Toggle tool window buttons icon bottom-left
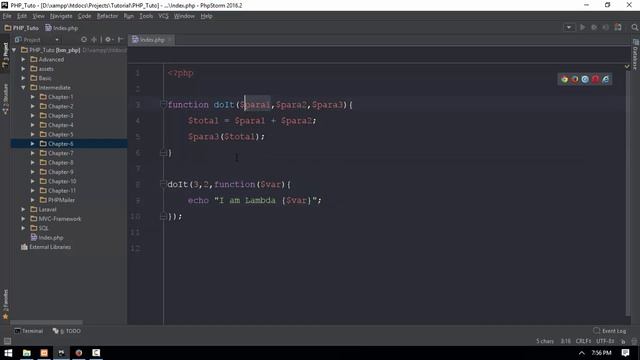The height and width of the screenshot is (360, 640). click(x=7, y=341)
